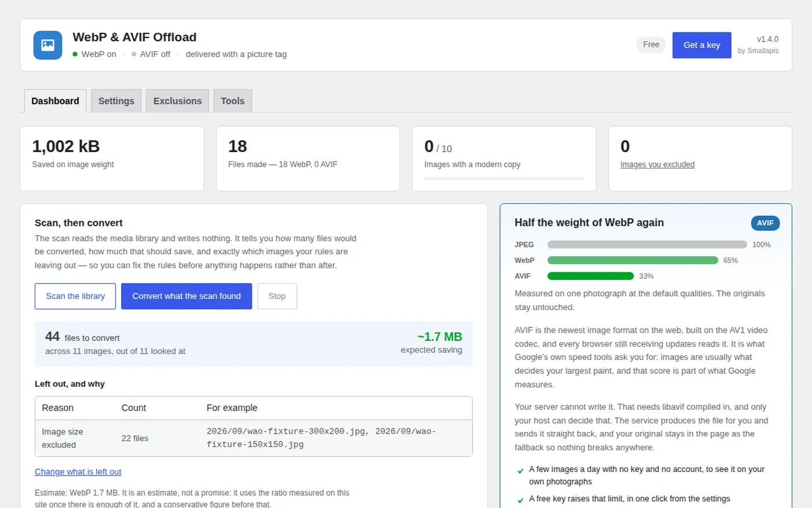This screenshot has width=812, height=508.
Task: Click the v1.4.0 version label
Action: click(x=767, y=39)
